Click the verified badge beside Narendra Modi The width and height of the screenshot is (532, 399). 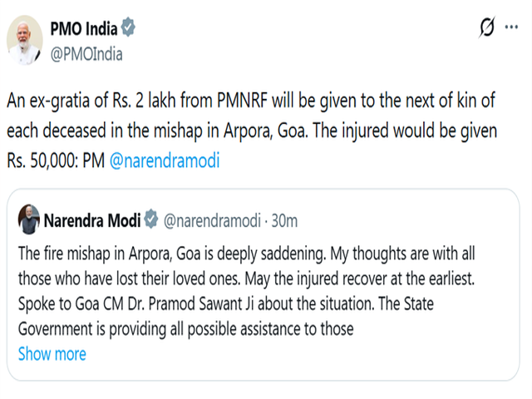[x=151, y=220]
